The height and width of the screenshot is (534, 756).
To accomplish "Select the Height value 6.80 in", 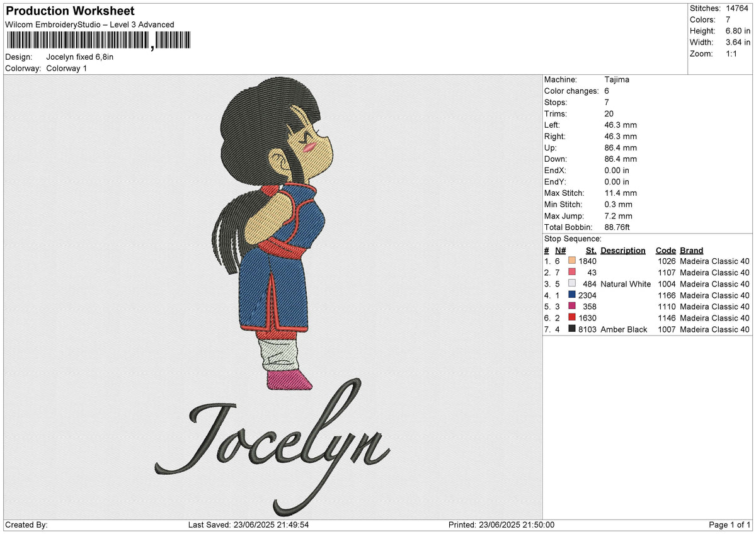I will tap(738, 31).
